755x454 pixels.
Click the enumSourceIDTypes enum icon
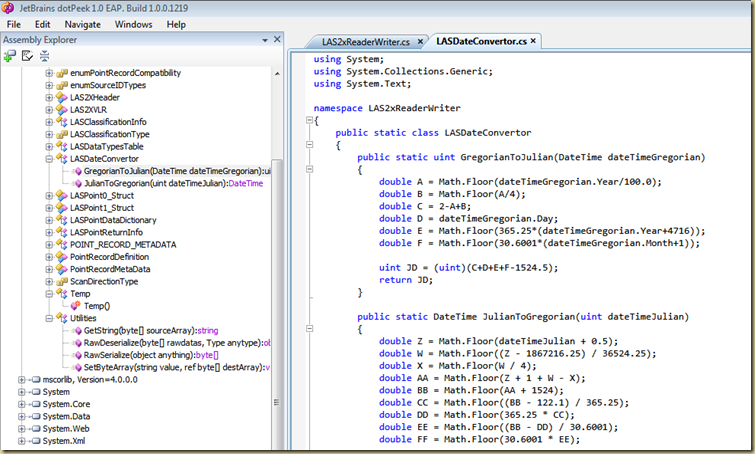point(61,85)
